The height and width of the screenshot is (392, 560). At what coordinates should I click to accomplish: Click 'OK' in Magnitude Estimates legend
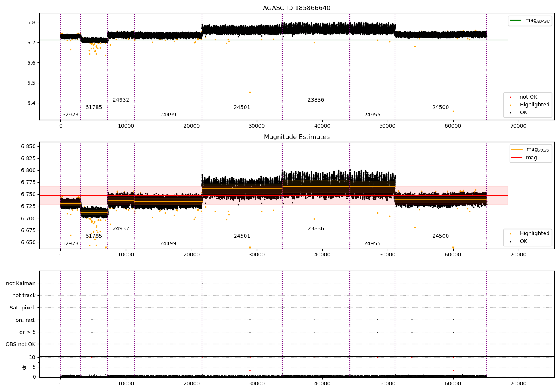click(x=523, y=241)
